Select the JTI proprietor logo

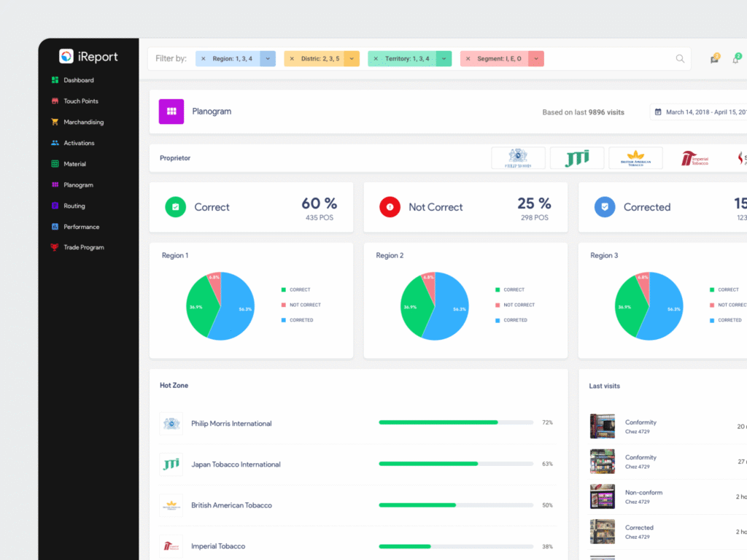pyautogui.click(x=576, y=158)
